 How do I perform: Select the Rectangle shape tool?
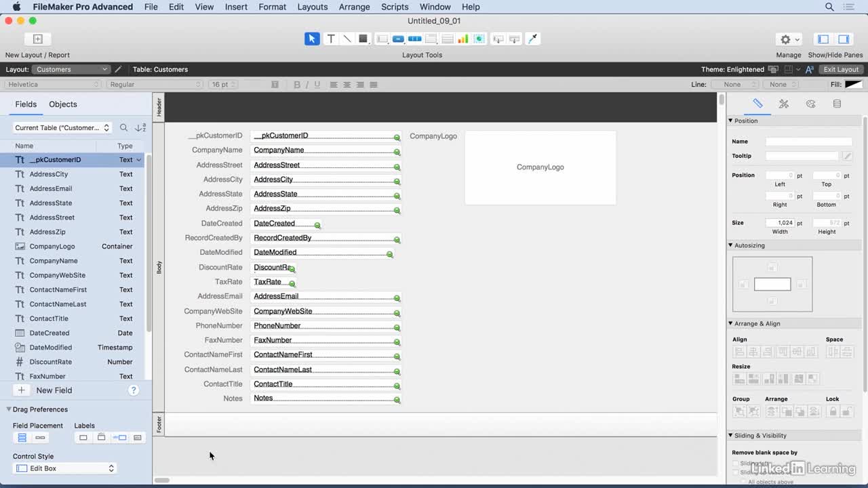point(363,39)
